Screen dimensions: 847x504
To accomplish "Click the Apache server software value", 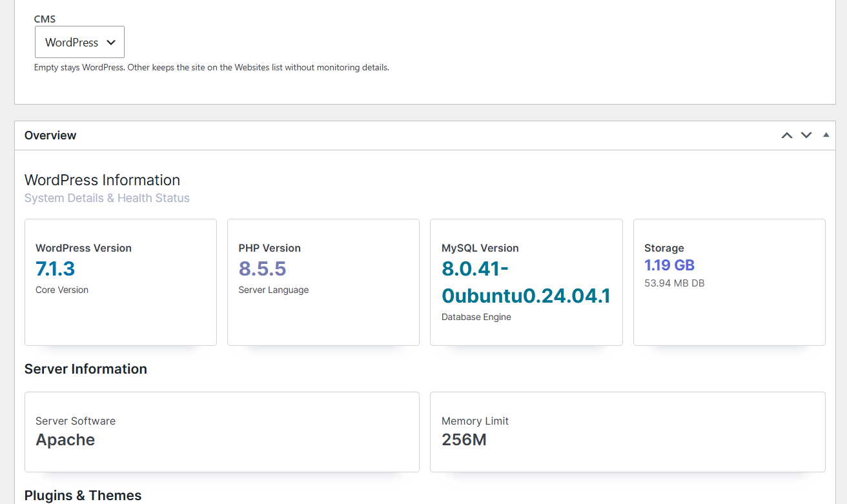I will pos(65,440).
